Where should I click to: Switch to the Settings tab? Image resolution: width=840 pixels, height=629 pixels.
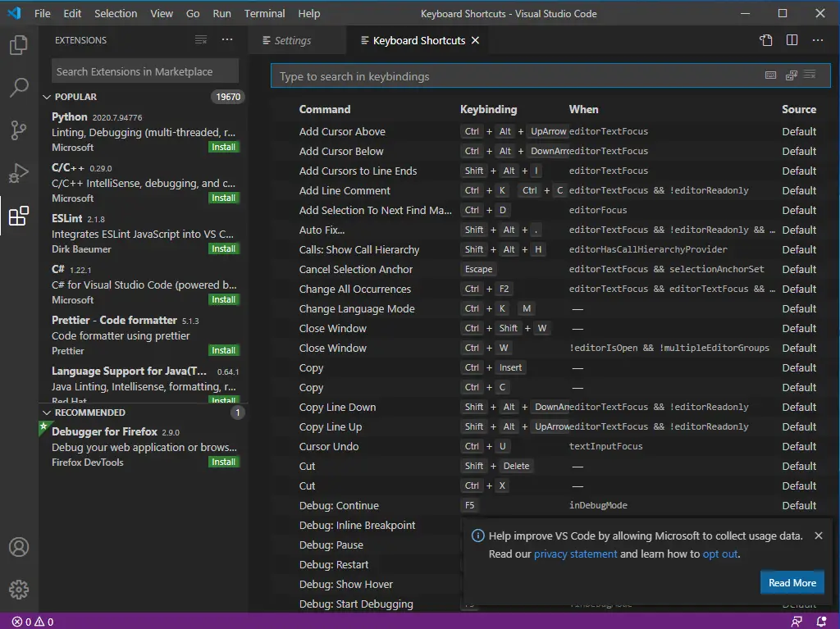293,41
